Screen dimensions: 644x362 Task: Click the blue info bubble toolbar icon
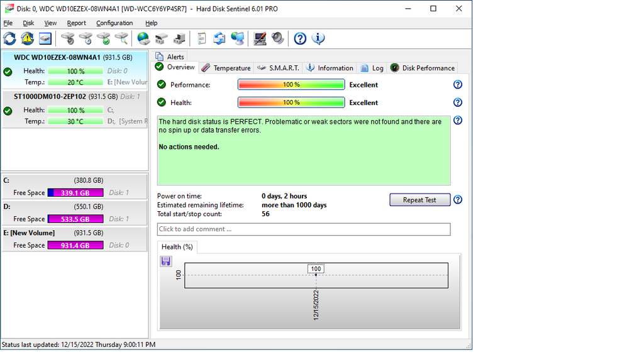coord(318,38)
